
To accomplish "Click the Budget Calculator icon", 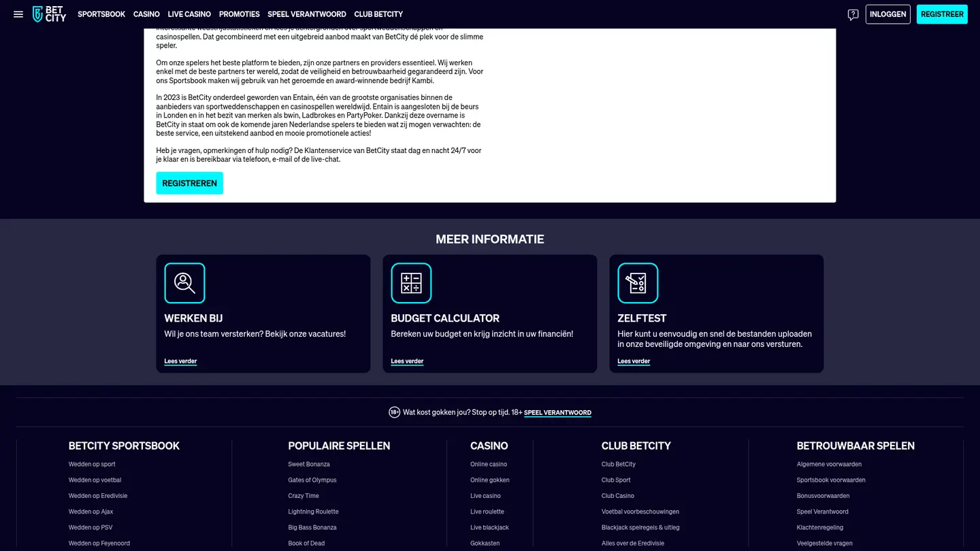I will coord(411,283).
